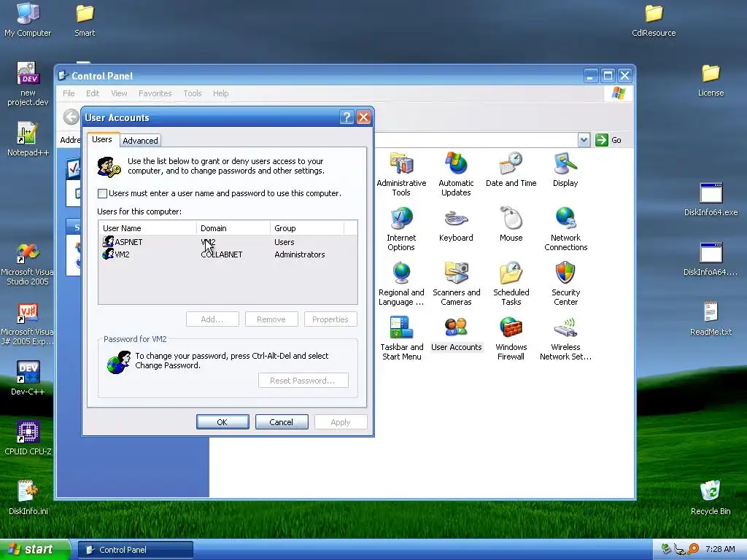Select CdiResource folder on desktop

(654, 20)
